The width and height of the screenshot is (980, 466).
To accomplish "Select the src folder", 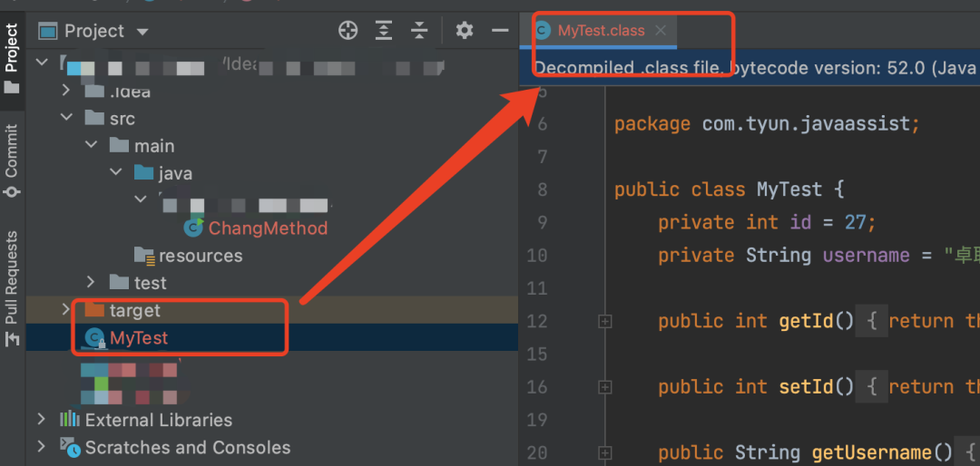I will tap(122, 118).
